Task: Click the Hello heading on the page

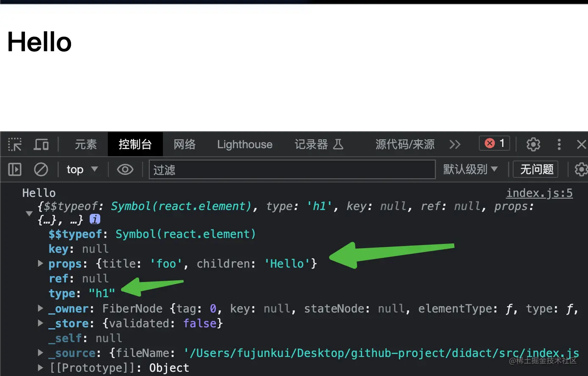Action: click(x=39, y=42)
